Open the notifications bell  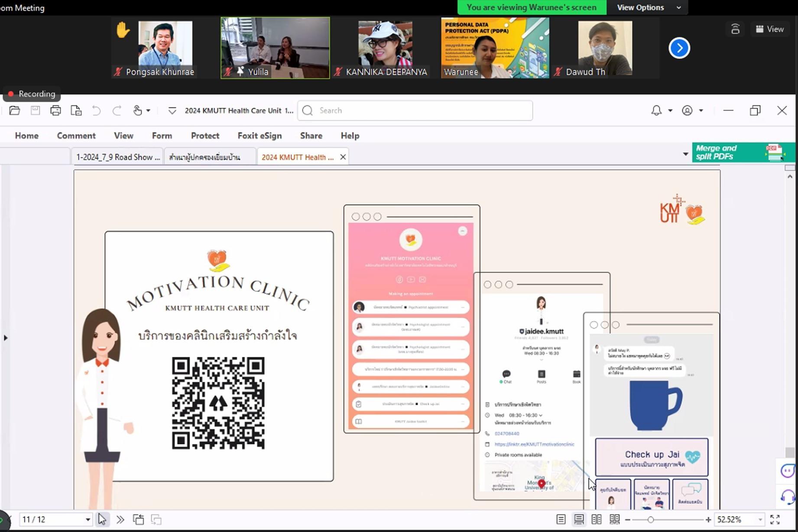(x=656, y=110)
